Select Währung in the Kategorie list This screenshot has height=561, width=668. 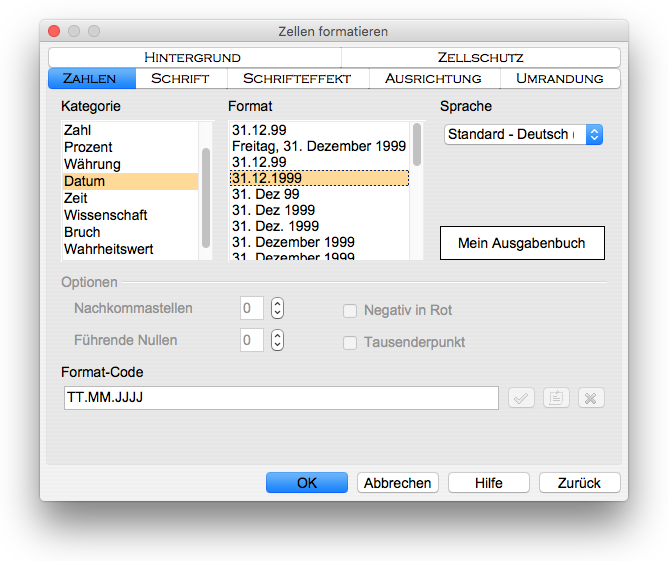coord(92,164)
